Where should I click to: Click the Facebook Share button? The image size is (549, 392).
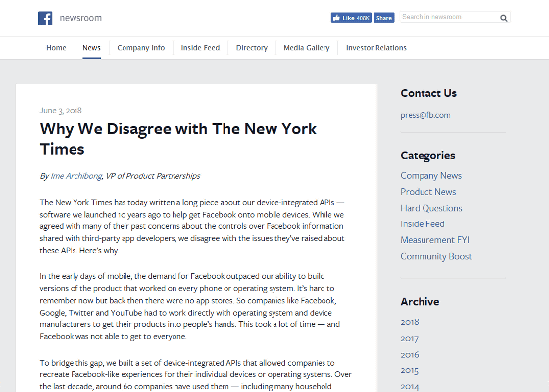click(384, 18)
